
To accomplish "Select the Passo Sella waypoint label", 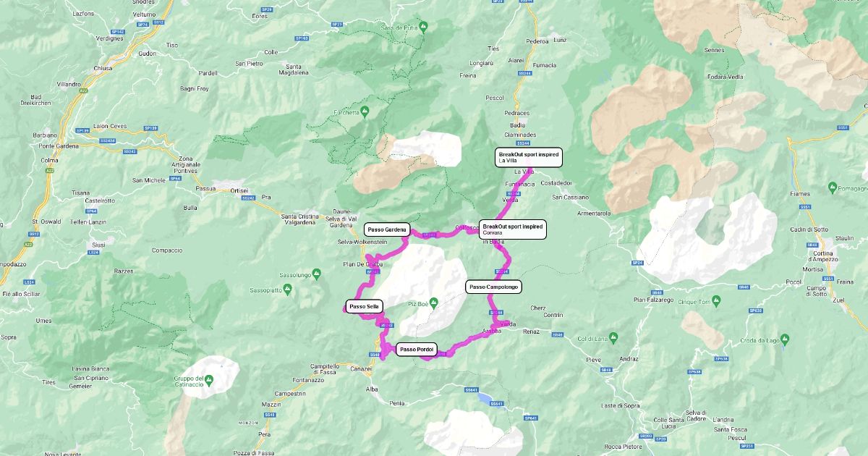I will 364,307.
